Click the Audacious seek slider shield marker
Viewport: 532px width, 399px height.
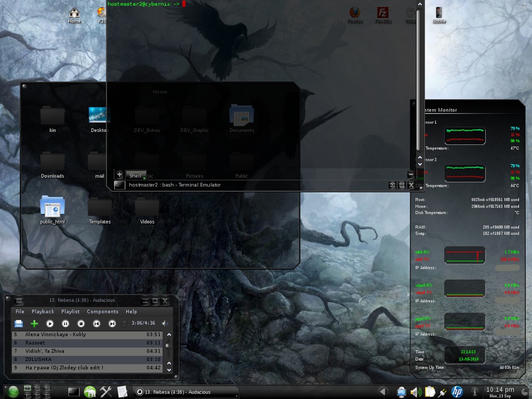(125, 324)
